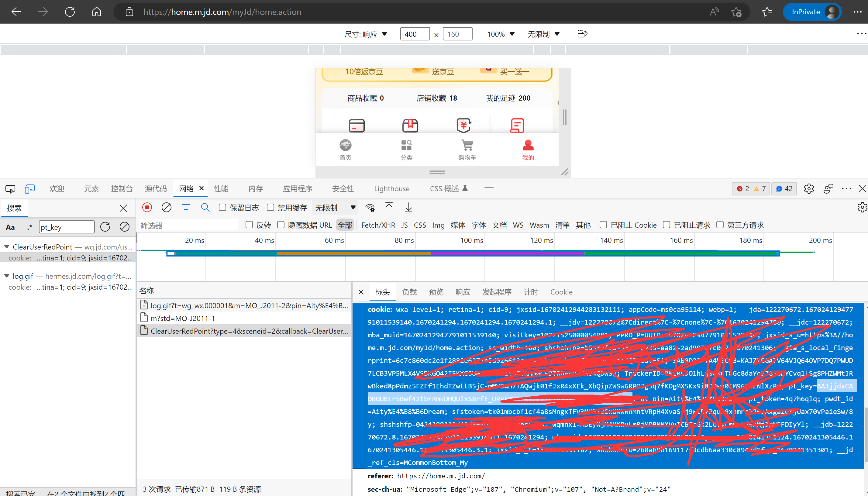Viewport: 868px width, 496px height.
Task: Click the InPrivate profile button
Action: [812, 12]
